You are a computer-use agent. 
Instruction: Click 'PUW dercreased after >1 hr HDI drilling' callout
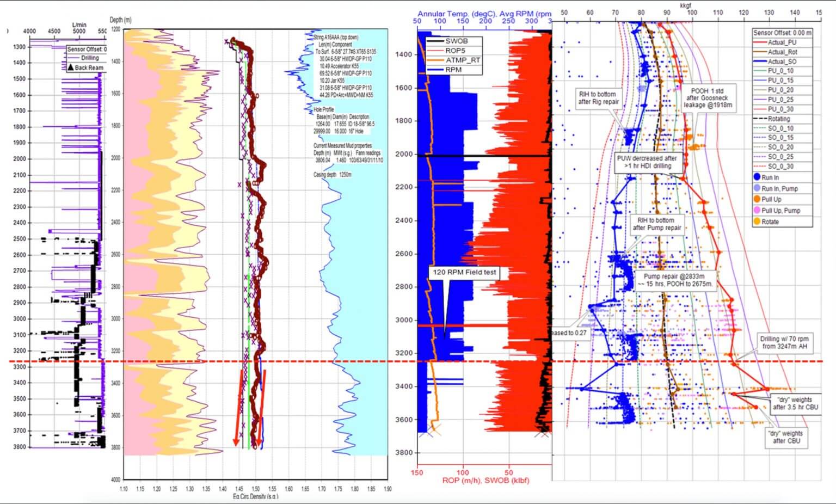647,162
